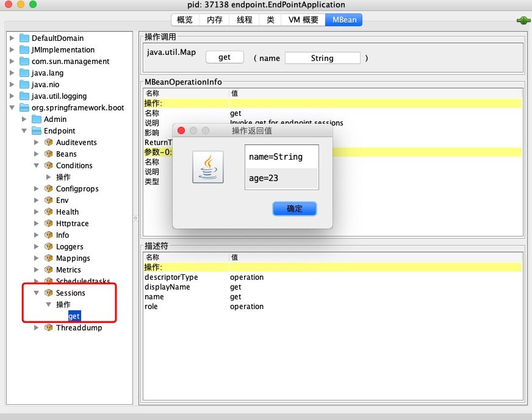This screenshot has width=532, height=420.
Task: Switch to the 线程 tab
Action: click(244, 20)
